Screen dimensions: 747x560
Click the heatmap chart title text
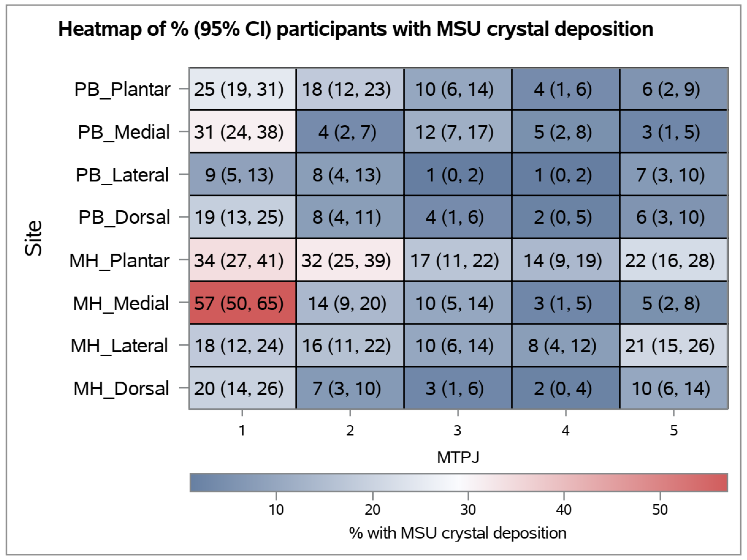tap(356, 29)
